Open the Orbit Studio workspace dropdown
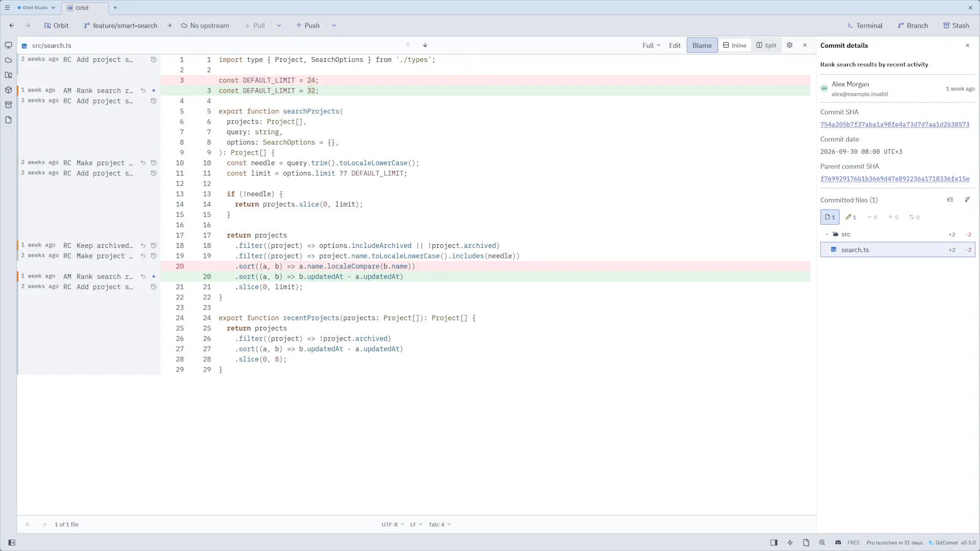Viewport: 980px width, 551px height. [36, 8]
